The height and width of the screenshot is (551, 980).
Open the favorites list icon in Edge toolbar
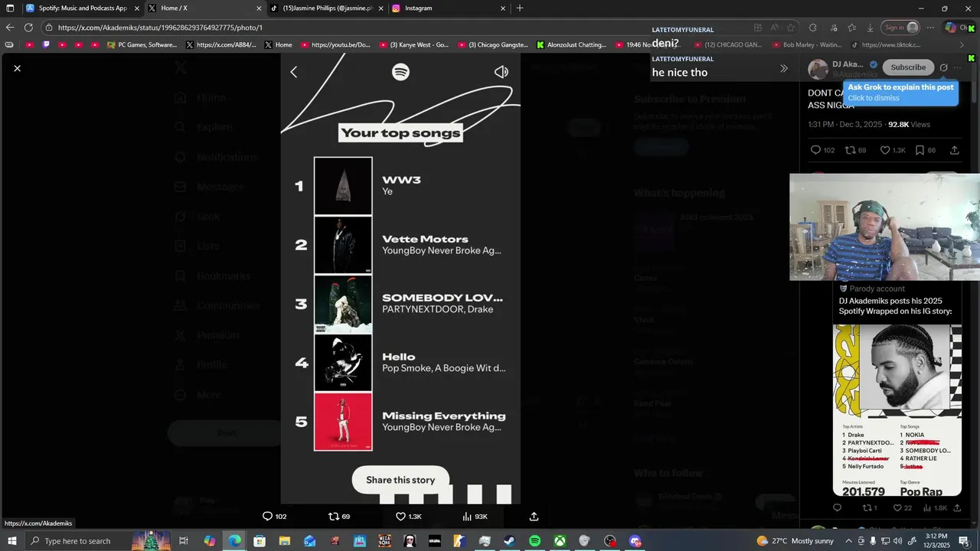coord(851,28)
